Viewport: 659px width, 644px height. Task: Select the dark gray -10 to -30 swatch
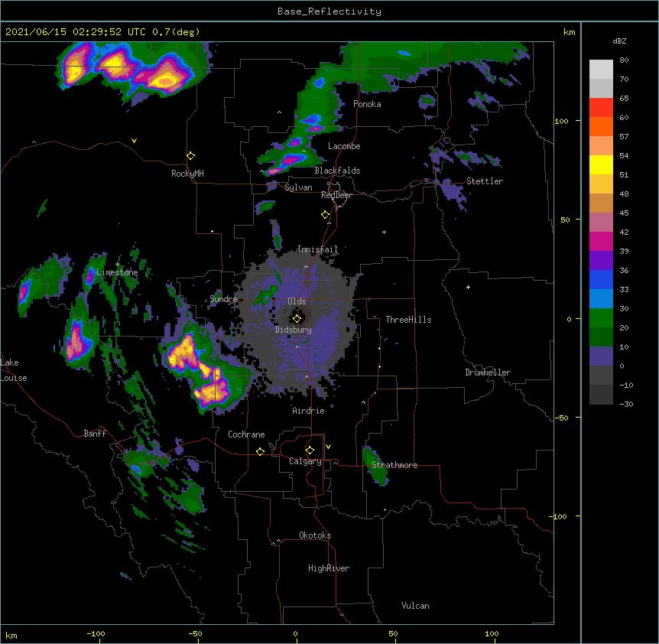(x=601, y=395)
